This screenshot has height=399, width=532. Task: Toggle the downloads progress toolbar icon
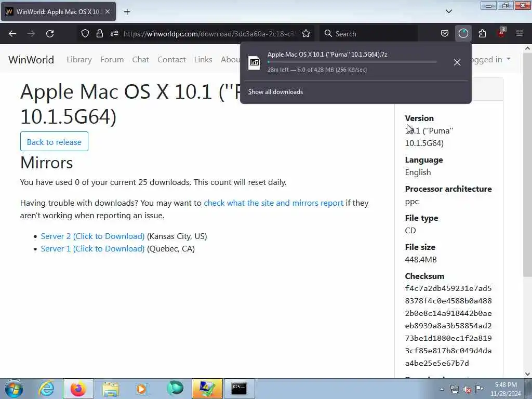click(463, 33)
